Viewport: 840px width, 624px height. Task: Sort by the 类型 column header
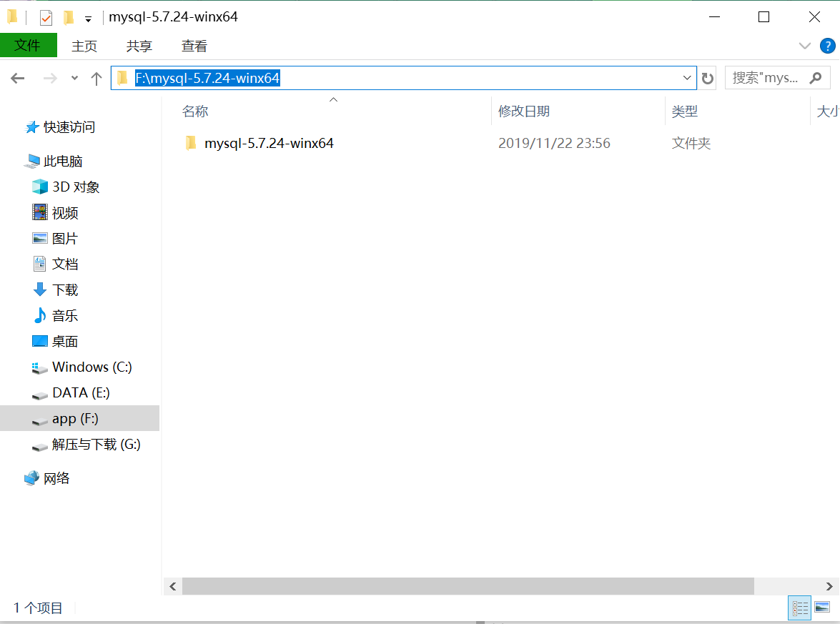click(x=685, y=112)
